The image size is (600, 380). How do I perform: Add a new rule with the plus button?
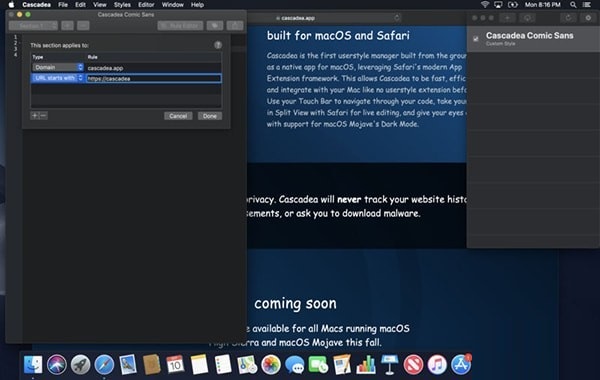coord(35,116)
